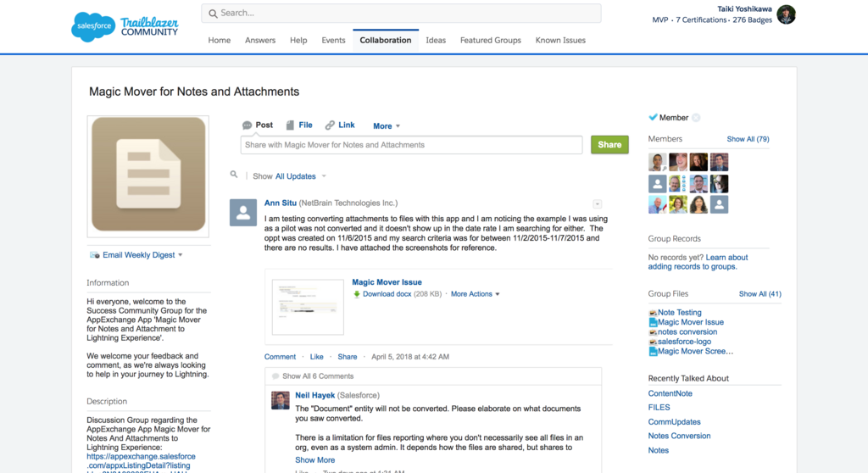Click the Download docx link
This screenshot has height=473, width=868.
pyautogui.click(x=387, y=294)
